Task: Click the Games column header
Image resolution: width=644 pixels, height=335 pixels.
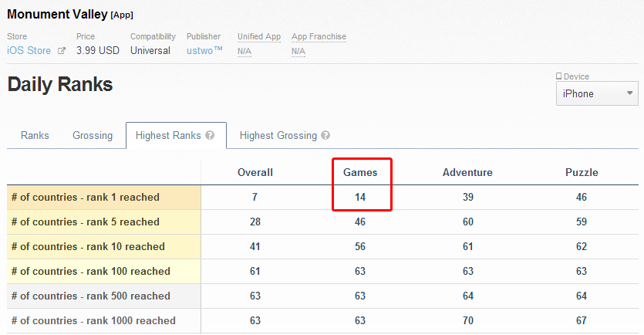Action: pos(360,172)
